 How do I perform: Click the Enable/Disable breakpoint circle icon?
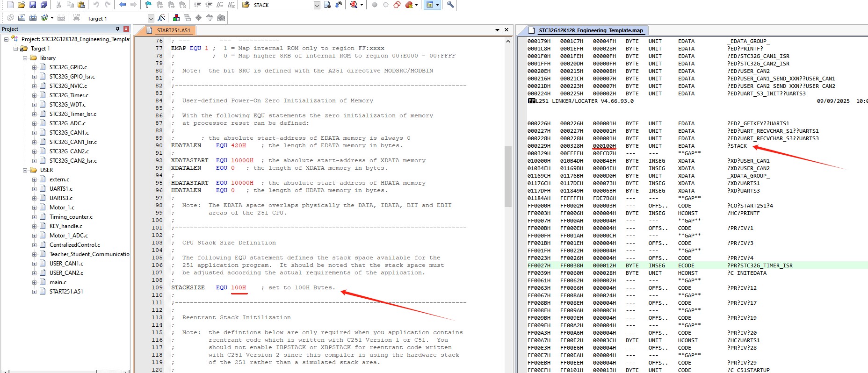pyautogui.click(x=386, y=5)
